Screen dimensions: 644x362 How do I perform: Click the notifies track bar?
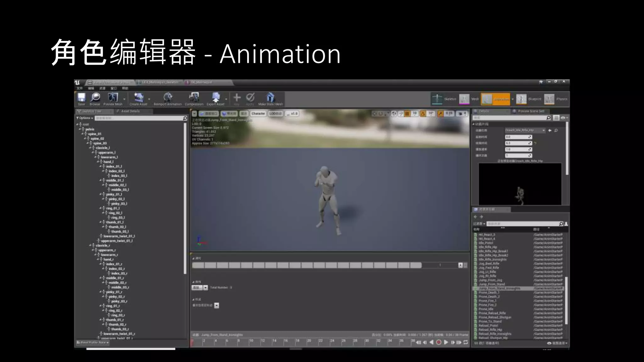point(307,265)
